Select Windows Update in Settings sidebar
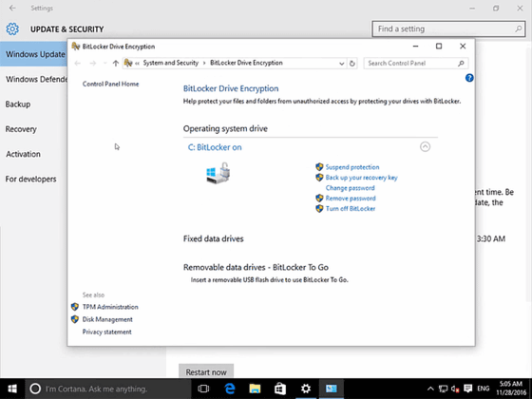532x399 pixels. [33, 54]
